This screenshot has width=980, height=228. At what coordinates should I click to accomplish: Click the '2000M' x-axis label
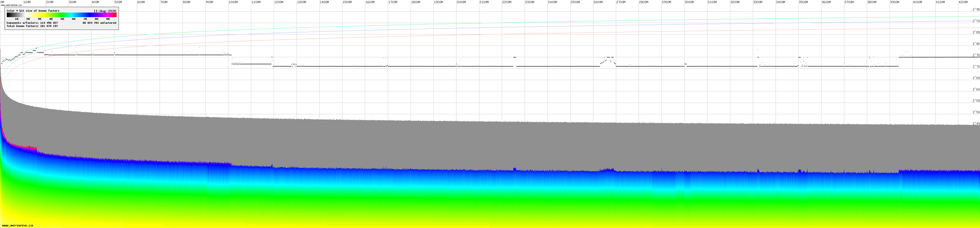(x=461, y=2)
